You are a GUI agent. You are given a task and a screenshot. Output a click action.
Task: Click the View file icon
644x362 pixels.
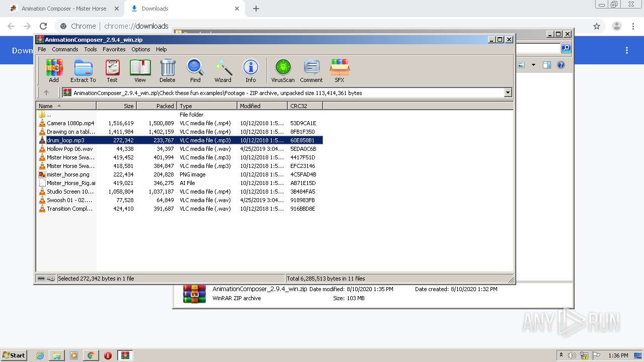coord(140,70)
